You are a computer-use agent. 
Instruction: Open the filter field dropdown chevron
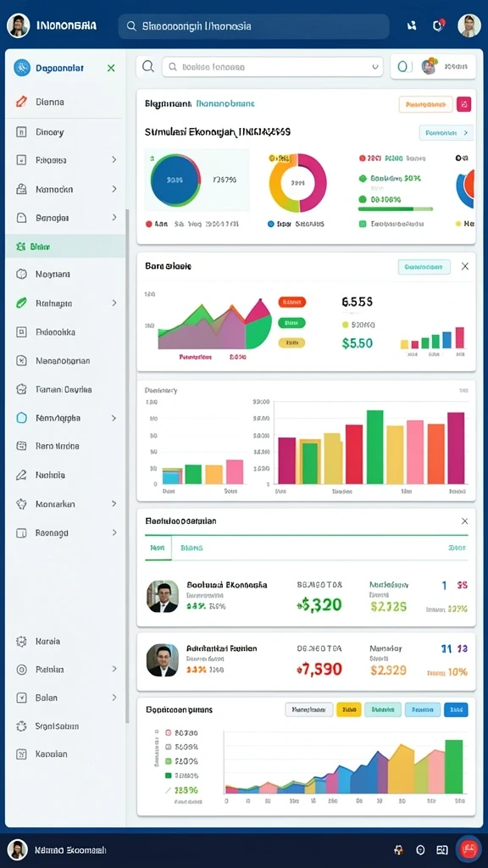(x=374, y=67)
